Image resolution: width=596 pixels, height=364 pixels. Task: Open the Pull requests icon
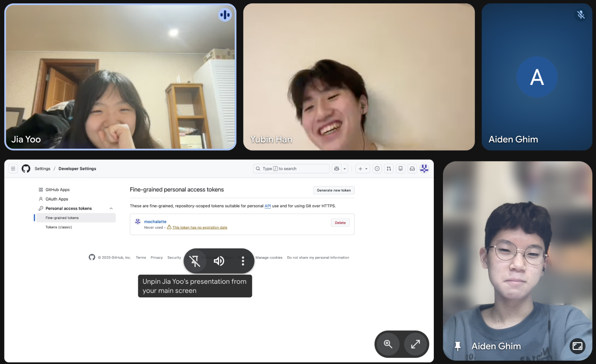(389, 168)
